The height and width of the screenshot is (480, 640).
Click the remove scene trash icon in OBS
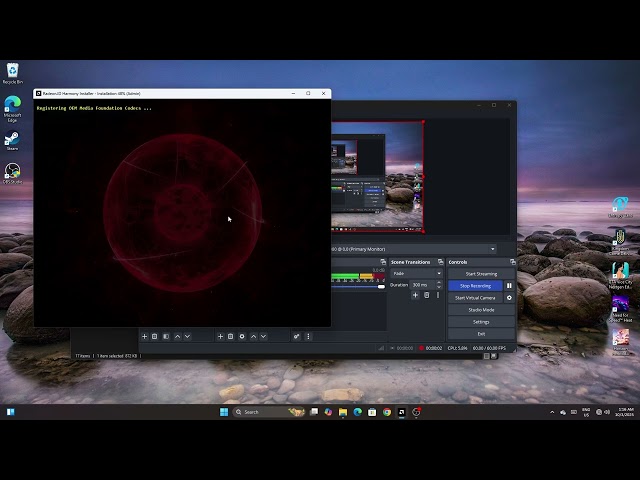click(x=155, y=336)
